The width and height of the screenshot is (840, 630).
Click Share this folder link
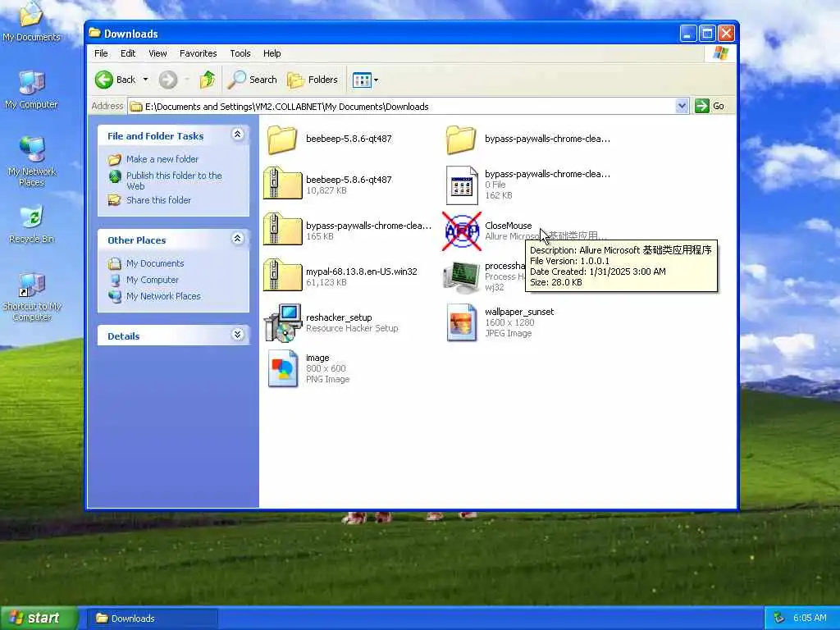[158, 200]
